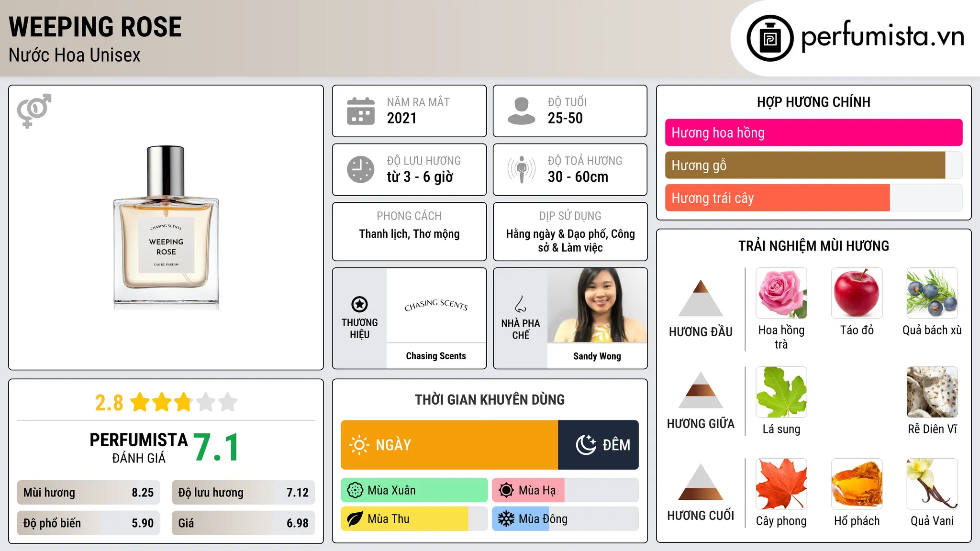
Task: Click the Hương trái cây accord bar
Action: point(813,198)
